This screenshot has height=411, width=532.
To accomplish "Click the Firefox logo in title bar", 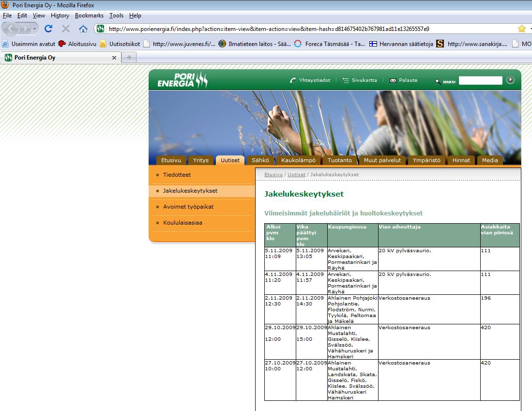I will 5,5.
